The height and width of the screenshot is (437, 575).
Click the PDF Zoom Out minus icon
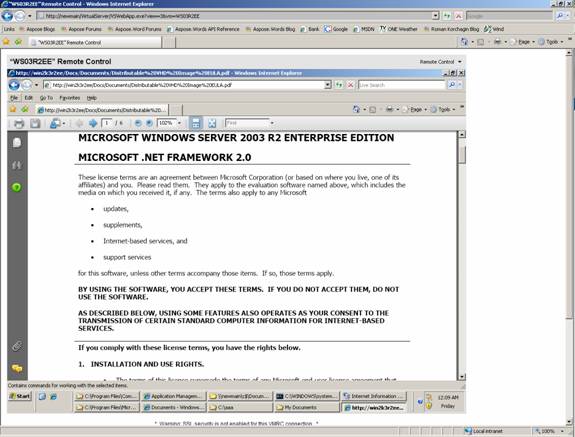pos(138,123)
